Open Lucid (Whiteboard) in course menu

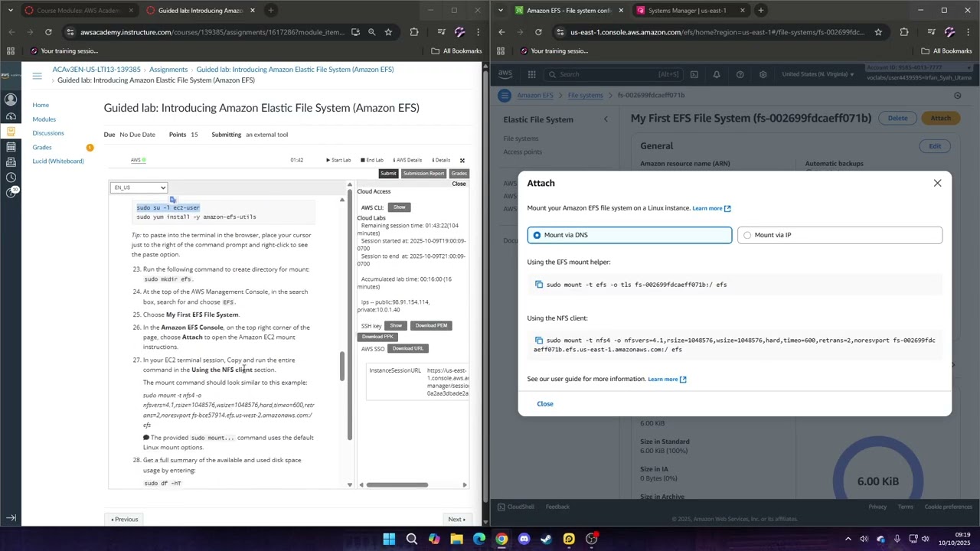point(58,161)
